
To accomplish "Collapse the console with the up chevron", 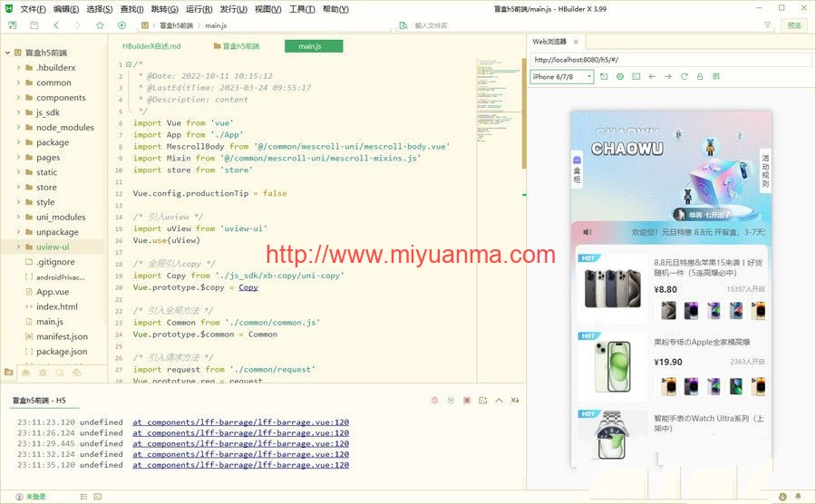I will tap(499, 400).
